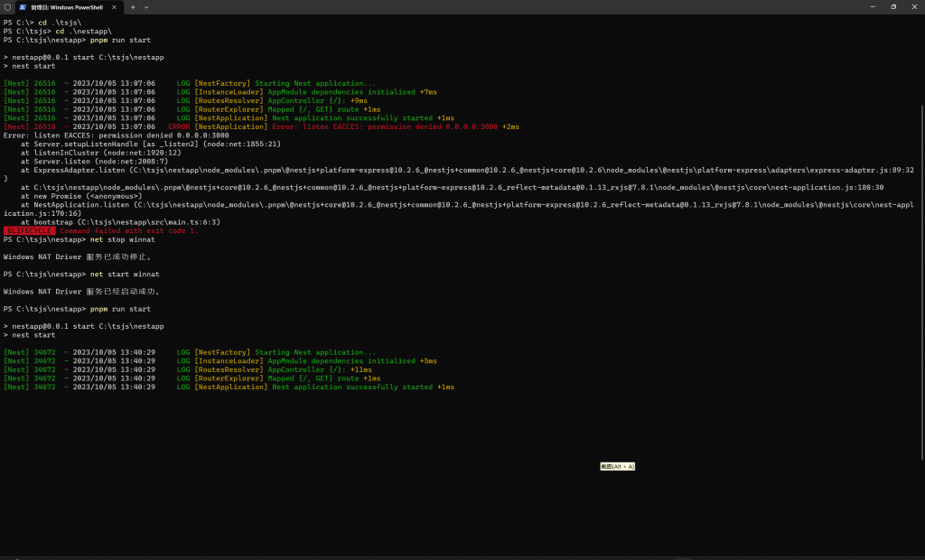Screen dimensions: 925x560
Task: Click the 截图(Alt + A) tooltip
Action: [618, 466]
